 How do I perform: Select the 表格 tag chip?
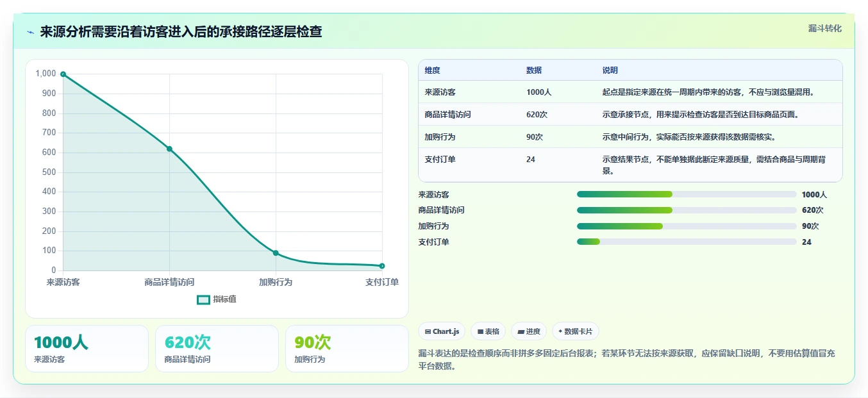point(488,331)
